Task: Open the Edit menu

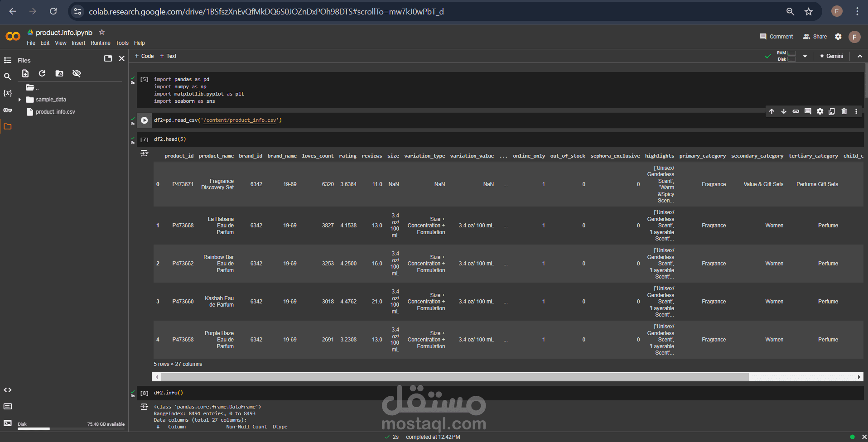Action: 45,43
